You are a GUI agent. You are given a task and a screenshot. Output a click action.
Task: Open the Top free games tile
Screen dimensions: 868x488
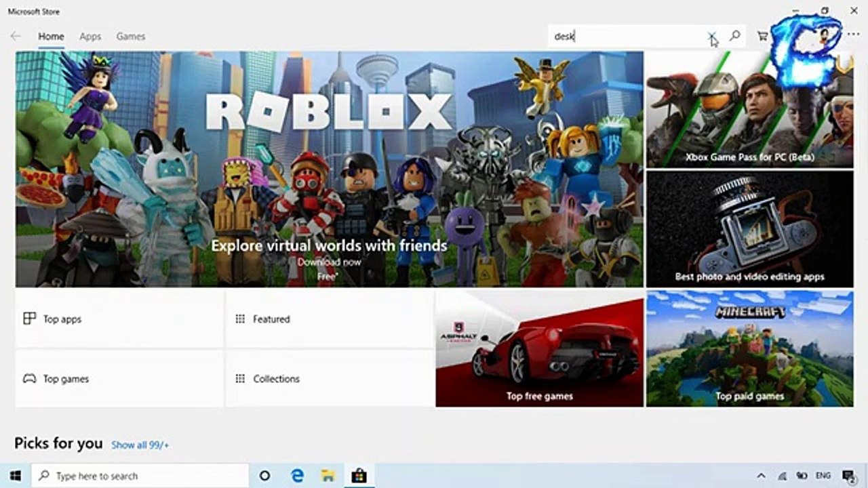tap(539, 349)
